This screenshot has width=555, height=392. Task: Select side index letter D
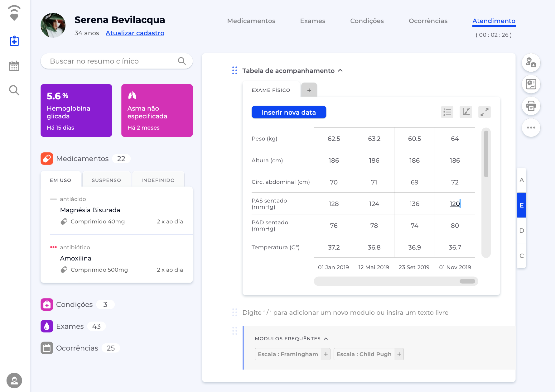[x=522, y=231]
